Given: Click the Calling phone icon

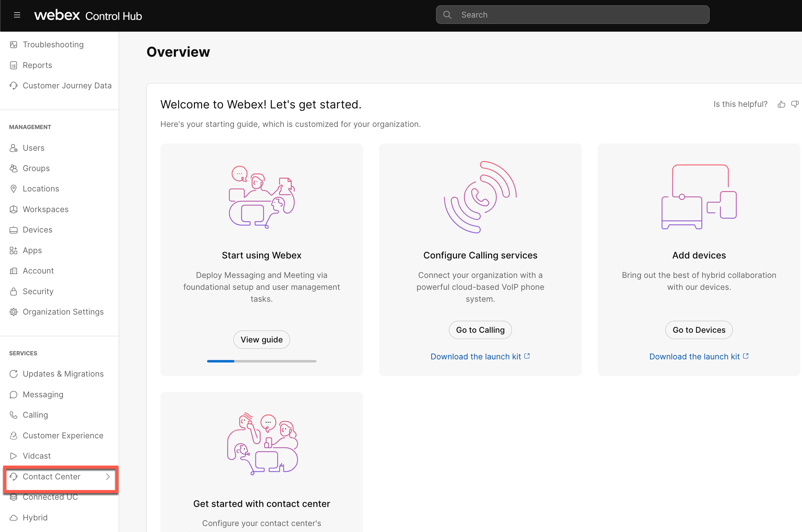Looking at the screenshot, I should [x=13, y=415].
